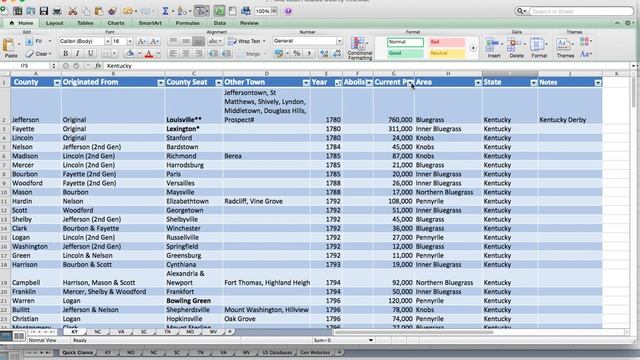Toggle the Formula Builder green toolbar button
This screenshot has height=360, width=640.
tap(219, 11)
